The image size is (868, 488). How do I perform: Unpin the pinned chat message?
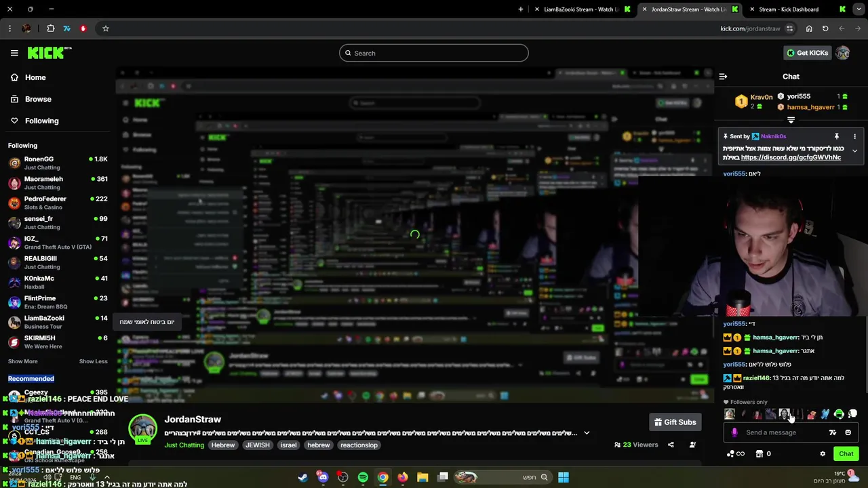[x=837, y=136]
